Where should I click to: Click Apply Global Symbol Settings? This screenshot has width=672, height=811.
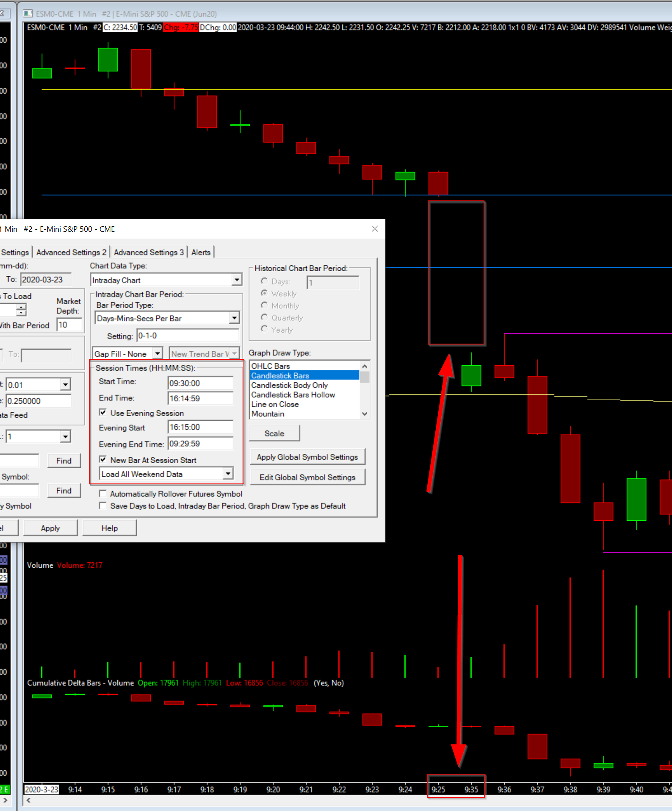pyautogui.click(x=307, y=457)
